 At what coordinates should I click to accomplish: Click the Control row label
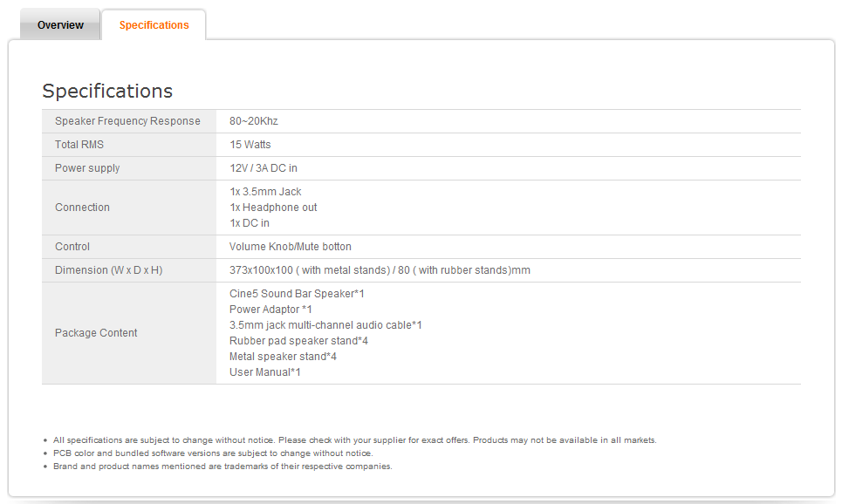click(72, 247)
